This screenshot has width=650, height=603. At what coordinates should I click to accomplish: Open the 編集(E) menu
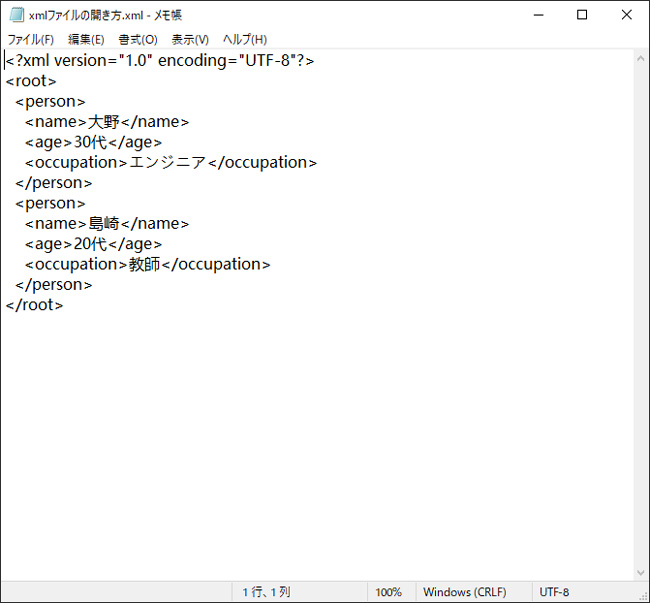(x=86, y=39)
